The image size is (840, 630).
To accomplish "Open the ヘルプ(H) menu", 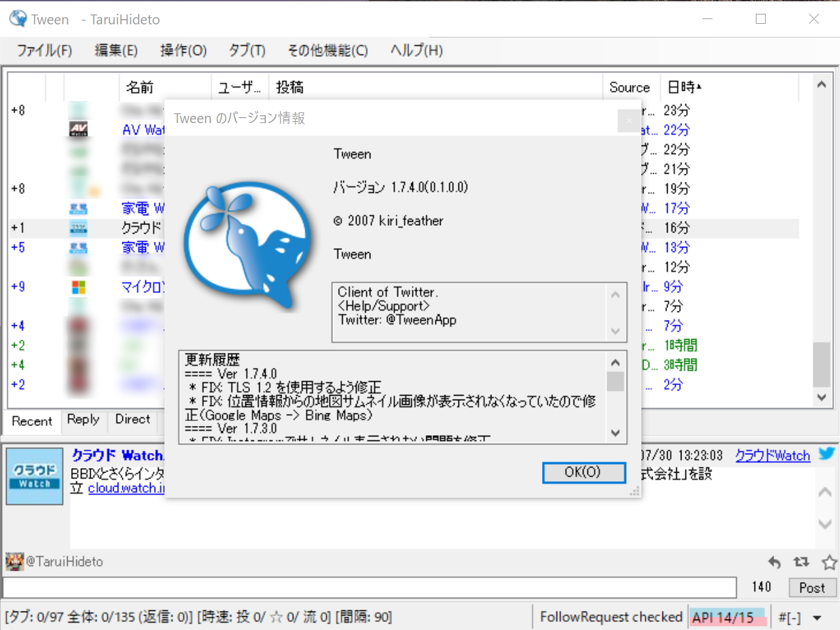I will [x=415, y=50].
